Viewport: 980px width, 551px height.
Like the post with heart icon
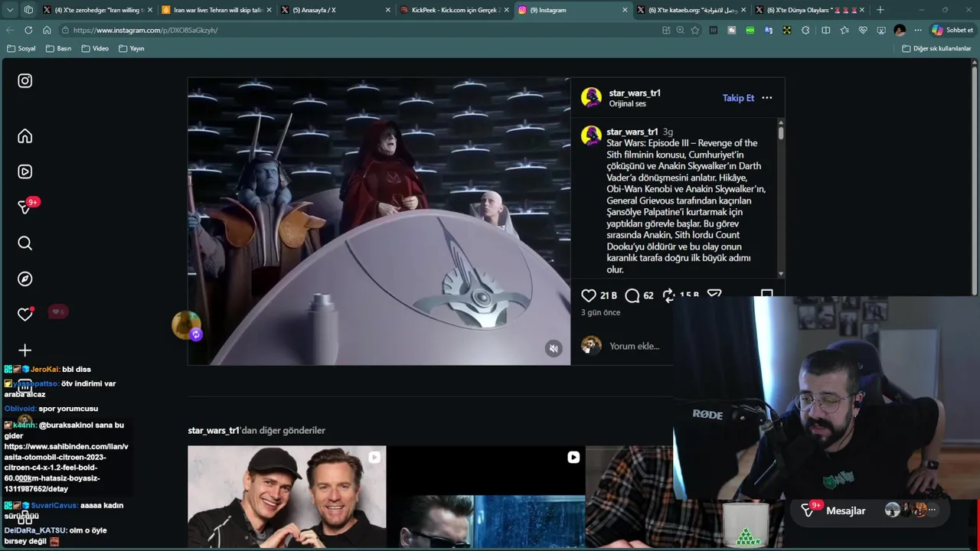coord(589,295)
